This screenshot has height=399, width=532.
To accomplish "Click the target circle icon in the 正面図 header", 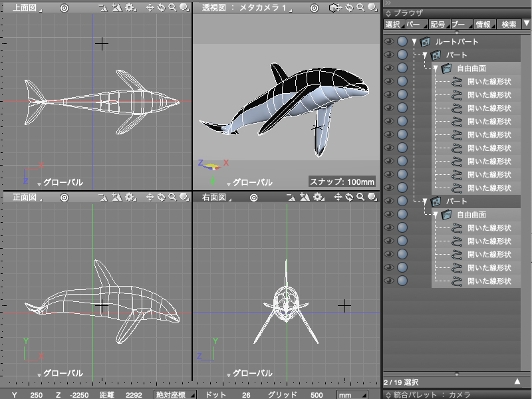I will pyautogui.click(x=64, y=198).
